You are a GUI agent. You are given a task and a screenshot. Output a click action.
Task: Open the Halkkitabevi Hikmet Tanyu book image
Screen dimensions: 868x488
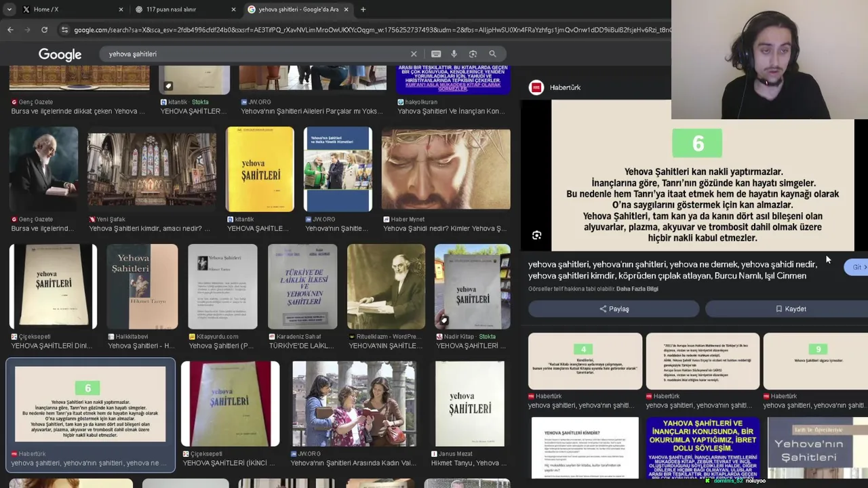click(142, 287)
